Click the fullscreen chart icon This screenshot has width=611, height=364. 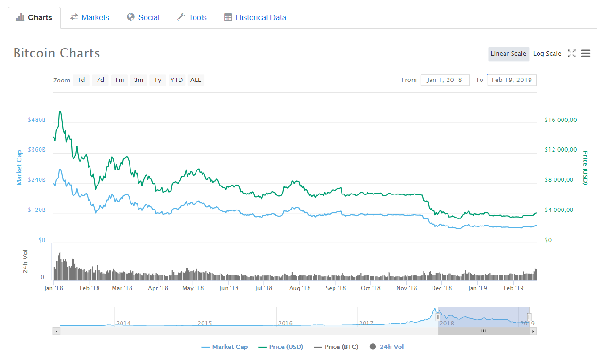pos(571,53)
